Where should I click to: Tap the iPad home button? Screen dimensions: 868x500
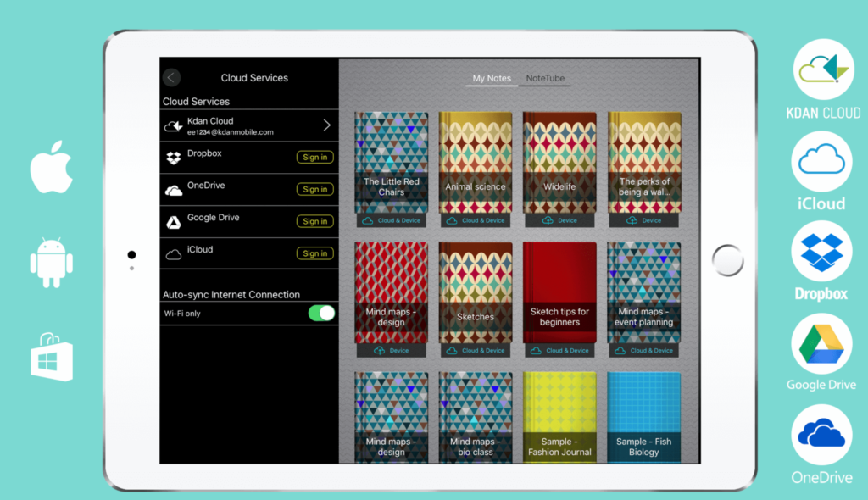pyautogui.click(x=727, y=260)
